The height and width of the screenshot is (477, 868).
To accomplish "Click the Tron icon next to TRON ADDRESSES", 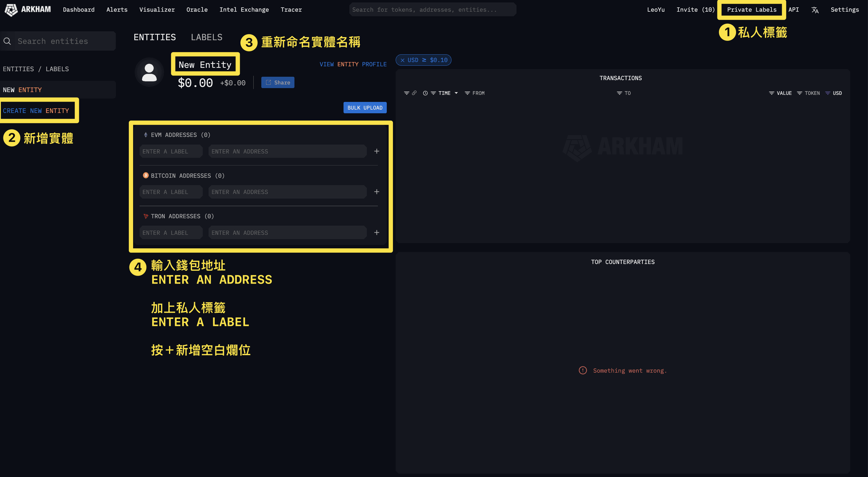I will (146, 216).
